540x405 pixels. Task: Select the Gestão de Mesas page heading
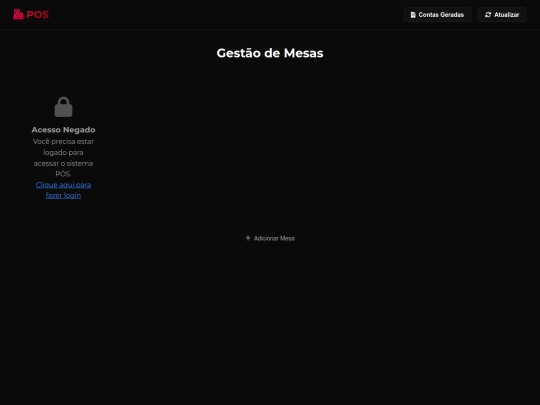(x=270, y=53)
